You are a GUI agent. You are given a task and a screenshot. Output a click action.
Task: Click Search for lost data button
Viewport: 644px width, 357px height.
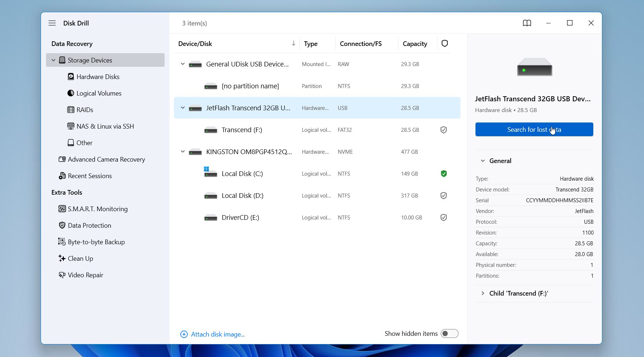tap(534, 129)
